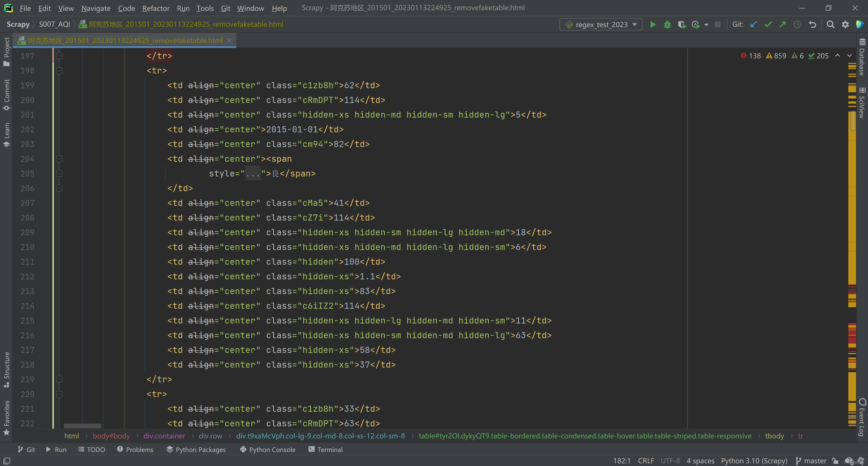
Task: Click Git push arrow icon
Action: [782, 24]
